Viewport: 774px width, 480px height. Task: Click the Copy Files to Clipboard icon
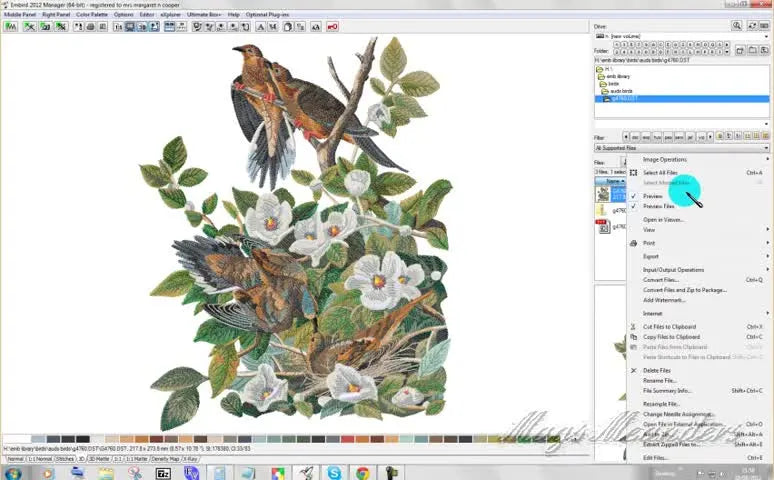click(633, 337)
